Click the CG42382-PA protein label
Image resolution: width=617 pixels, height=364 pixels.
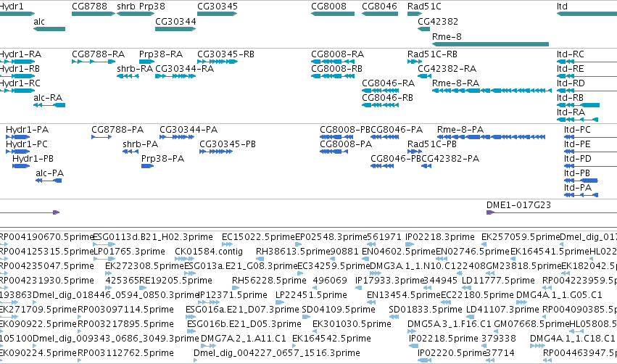[x=450, y=159]
